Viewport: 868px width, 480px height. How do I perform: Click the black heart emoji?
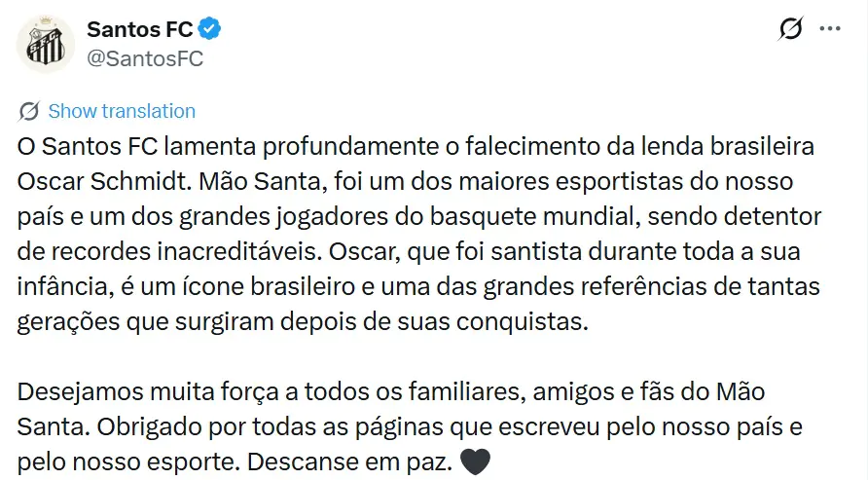(x=474, y=460)
